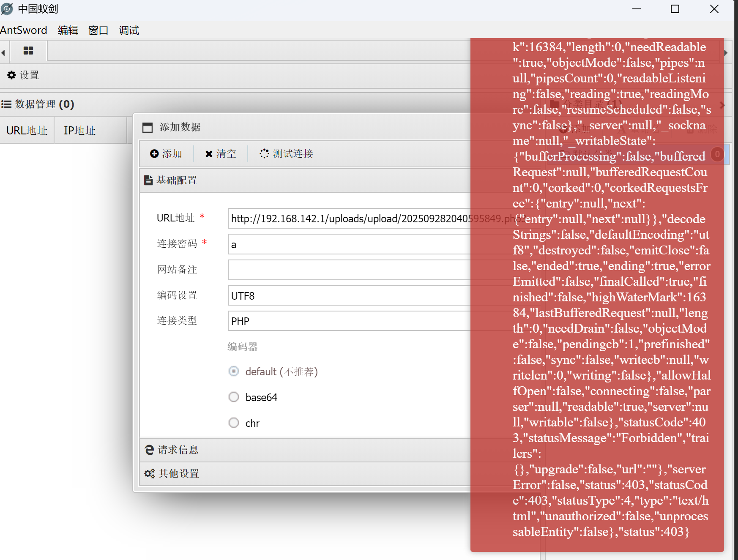This screenshot has width=738, height=560.
Task: Open the AntSword menu
Action: tap(24, 30)
